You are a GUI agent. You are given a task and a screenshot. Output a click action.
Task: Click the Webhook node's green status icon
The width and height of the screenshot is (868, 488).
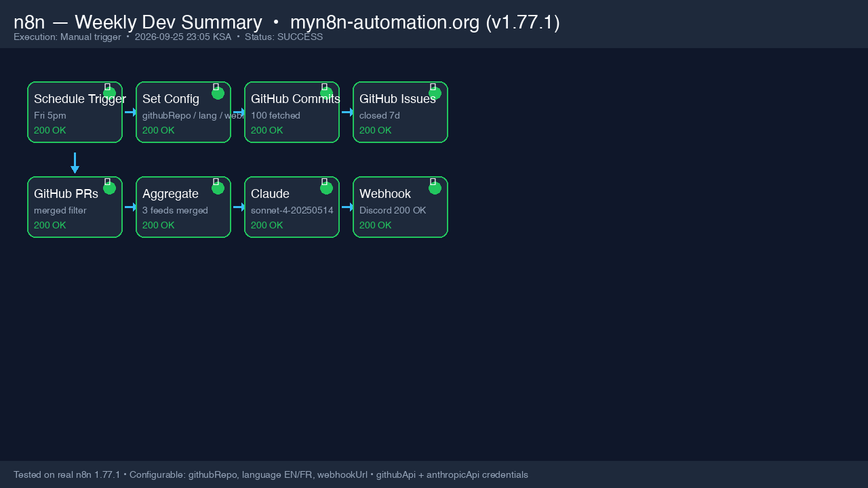tap(435, 188)
